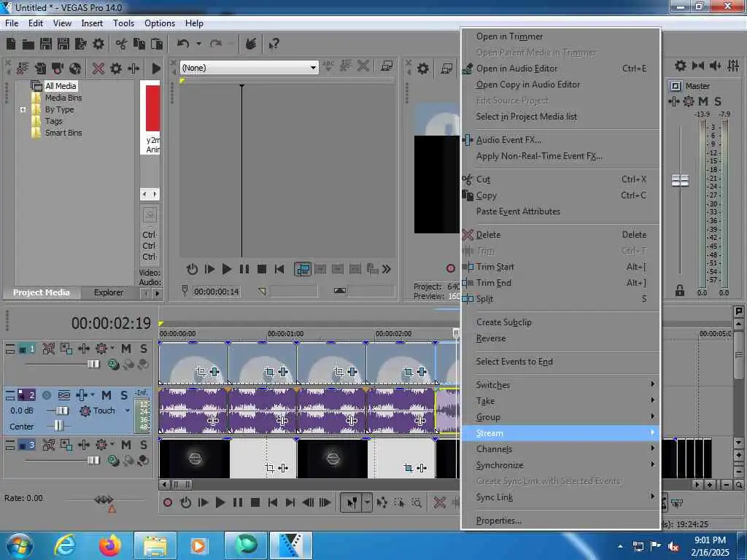Viewport: 747px width, 560px height.
Task: Open Audio Event FX... entry
Action: [x=561, y=140]
